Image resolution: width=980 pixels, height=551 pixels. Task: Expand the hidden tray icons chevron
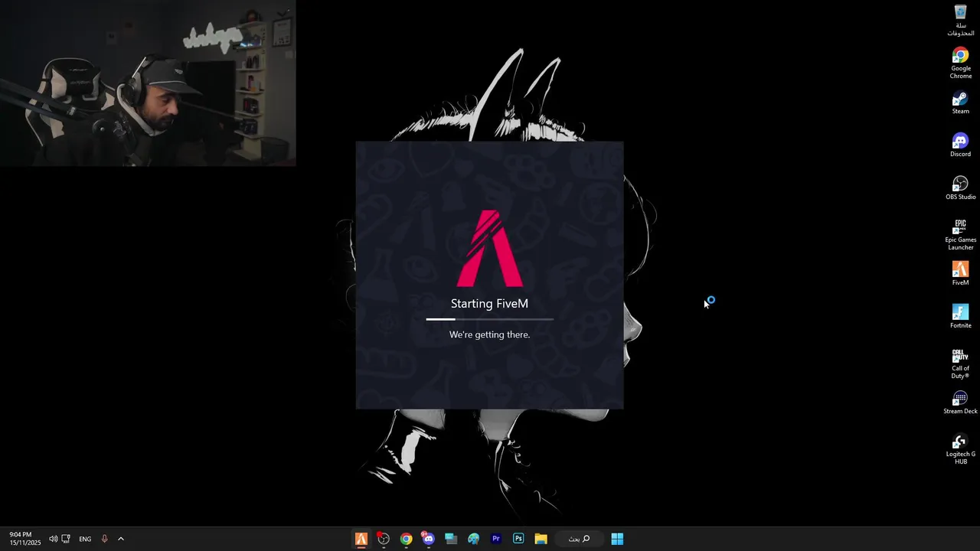point(120,539)
